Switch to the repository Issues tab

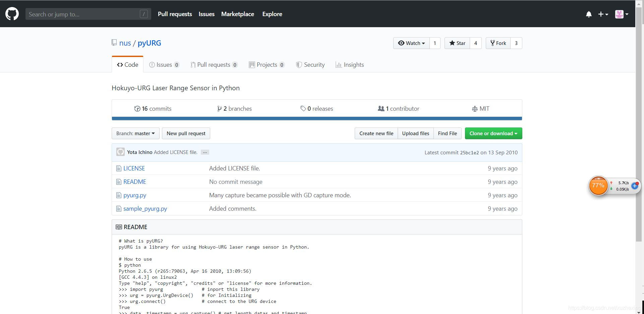tap(164, 65)
